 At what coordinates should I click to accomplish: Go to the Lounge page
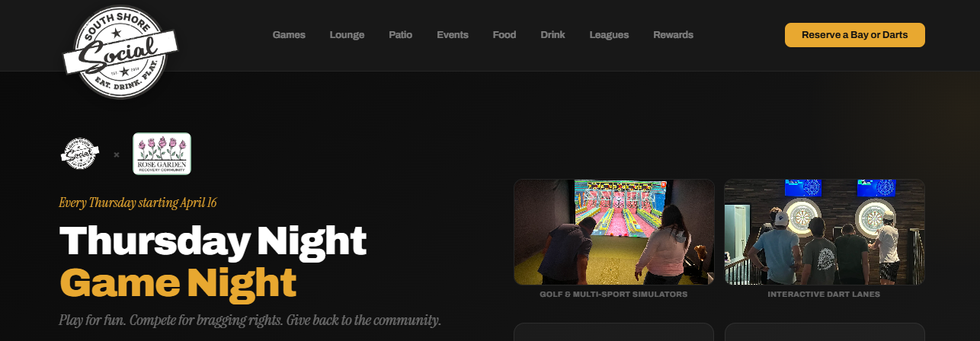[347, 35]
